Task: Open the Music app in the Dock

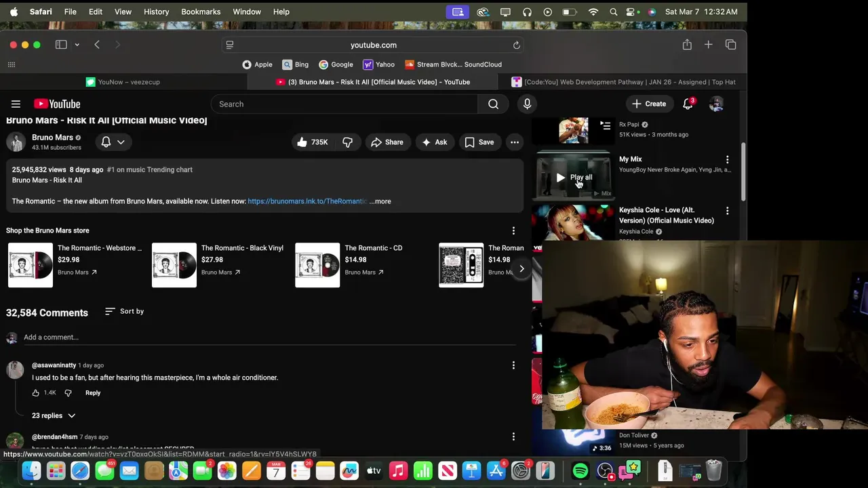Action: (x=398, y=470)
